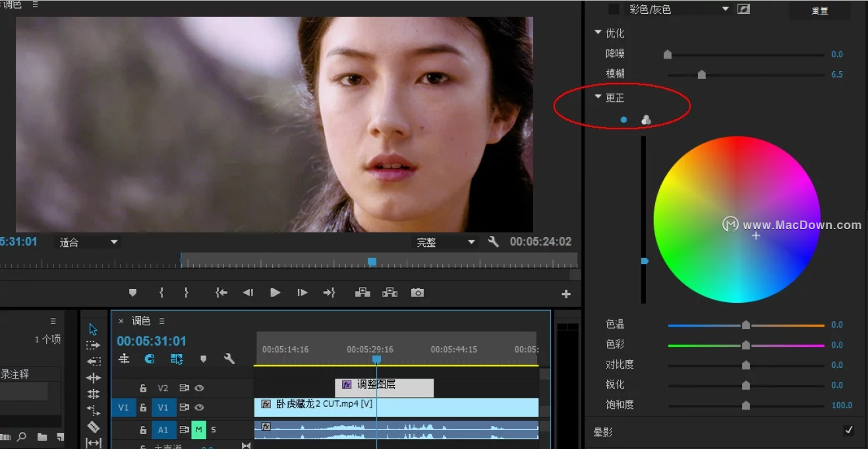Open the 调色 timeline panel menu

coord(161,321)
